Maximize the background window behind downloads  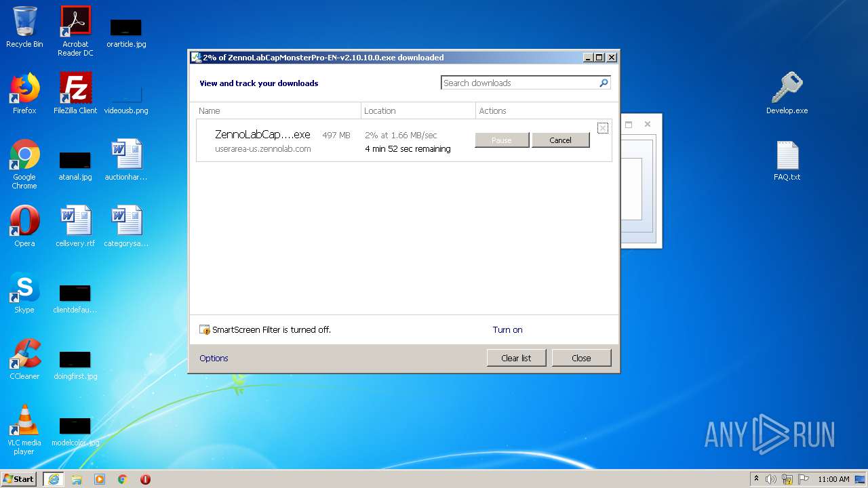(x=629, y=125)
